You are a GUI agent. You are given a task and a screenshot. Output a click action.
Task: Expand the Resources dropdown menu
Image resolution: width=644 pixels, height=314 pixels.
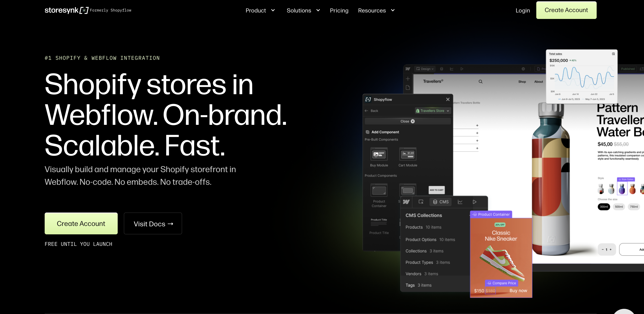click(x=376, y=11)
